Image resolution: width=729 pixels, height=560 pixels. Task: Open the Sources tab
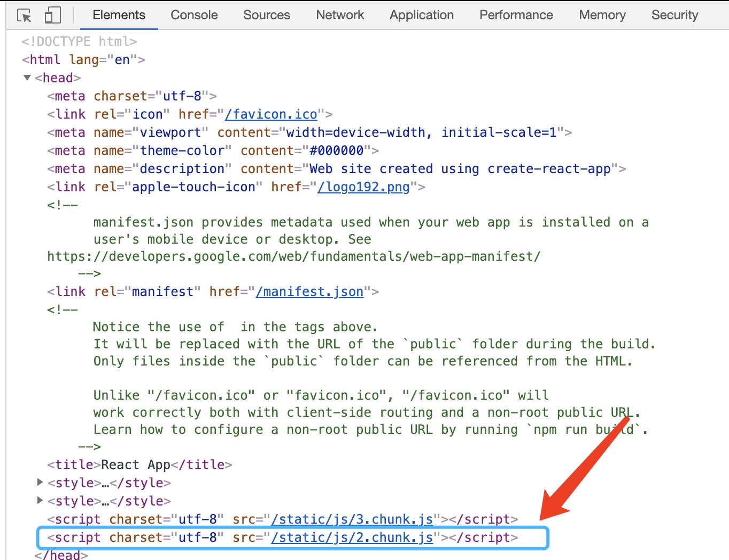click(267, 15)
